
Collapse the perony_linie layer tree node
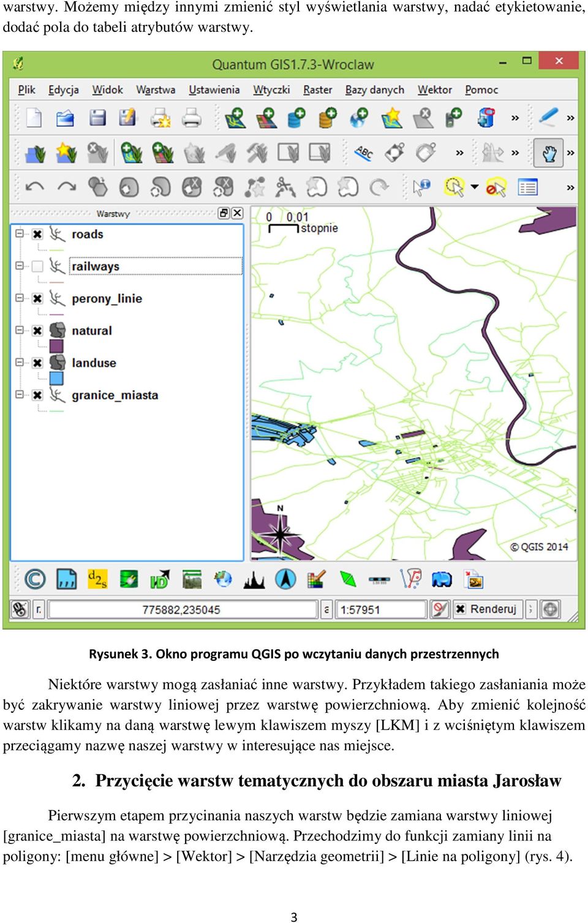click(x=20, y=298)
